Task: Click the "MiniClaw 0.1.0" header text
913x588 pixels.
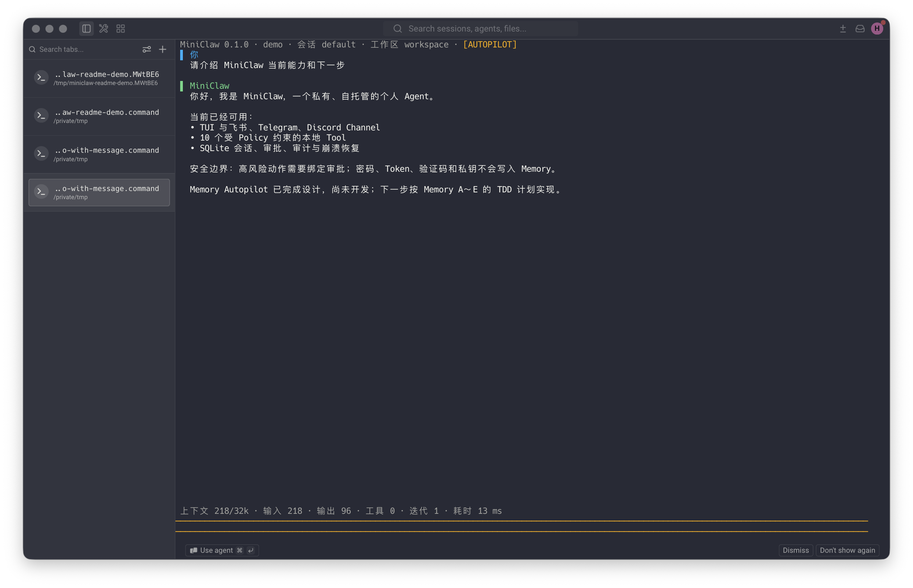Action: (x=214, y=45)
